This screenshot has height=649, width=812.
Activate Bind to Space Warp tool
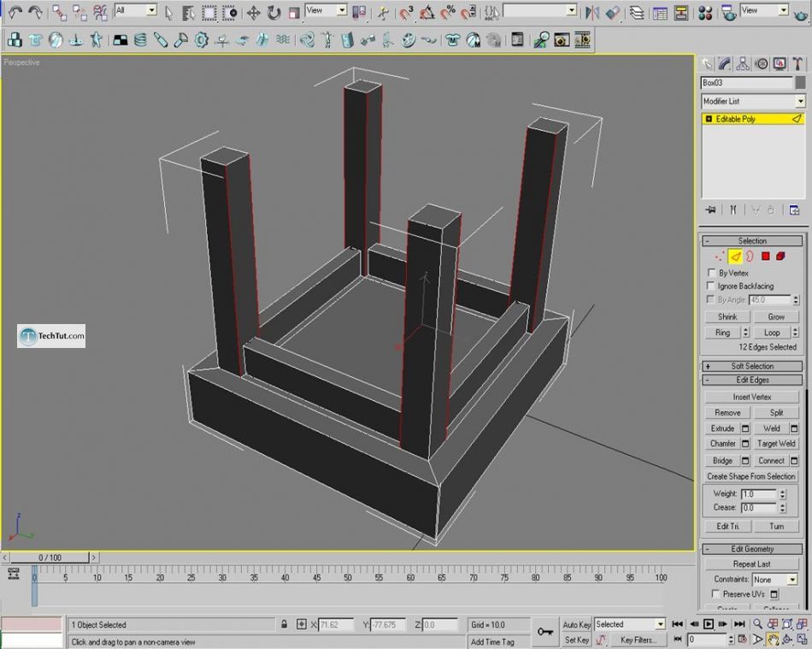coord(100,13)
